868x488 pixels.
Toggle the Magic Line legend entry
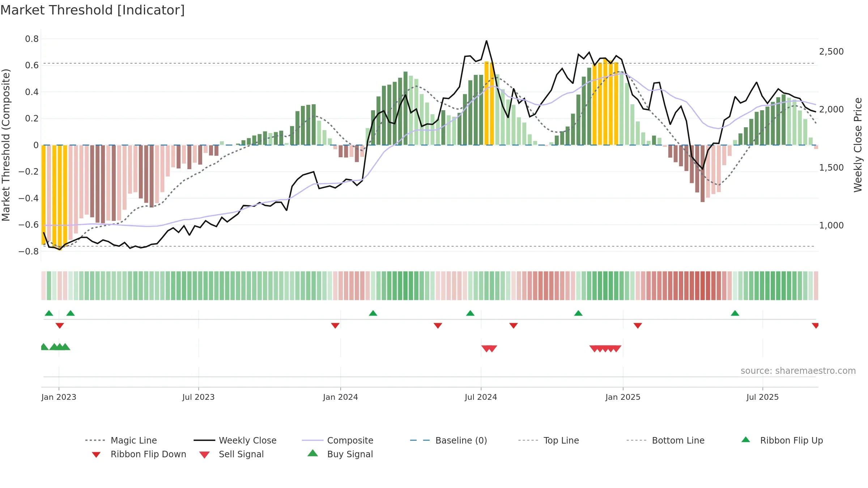click(x=121, y=440)
